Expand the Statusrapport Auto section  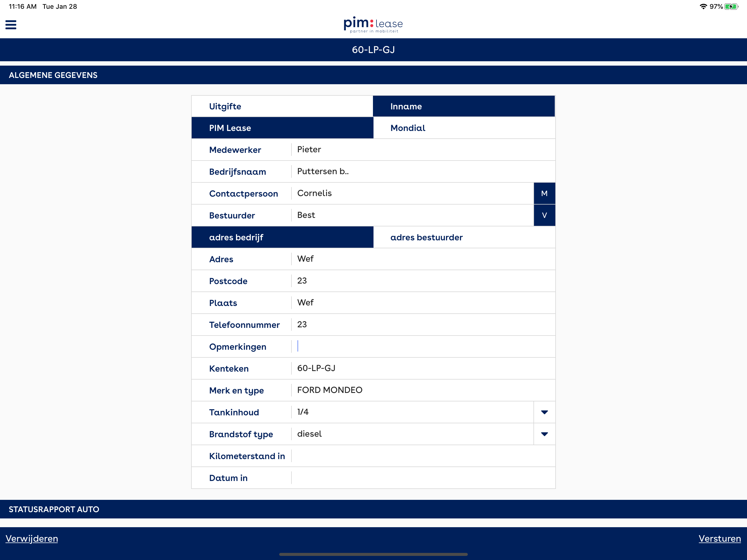tap(373, 509)
